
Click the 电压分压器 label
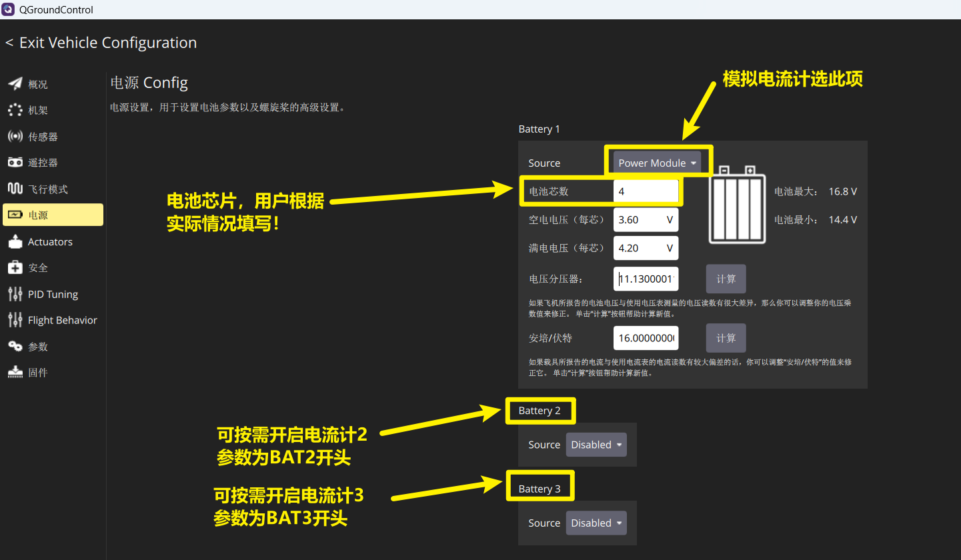[556, 279]
